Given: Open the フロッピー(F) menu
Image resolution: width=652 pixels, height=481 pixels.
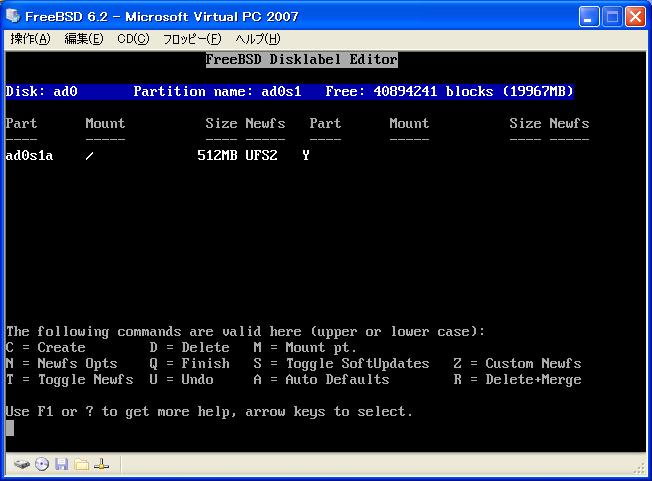Looking at the screenshot, I should 192,39.
